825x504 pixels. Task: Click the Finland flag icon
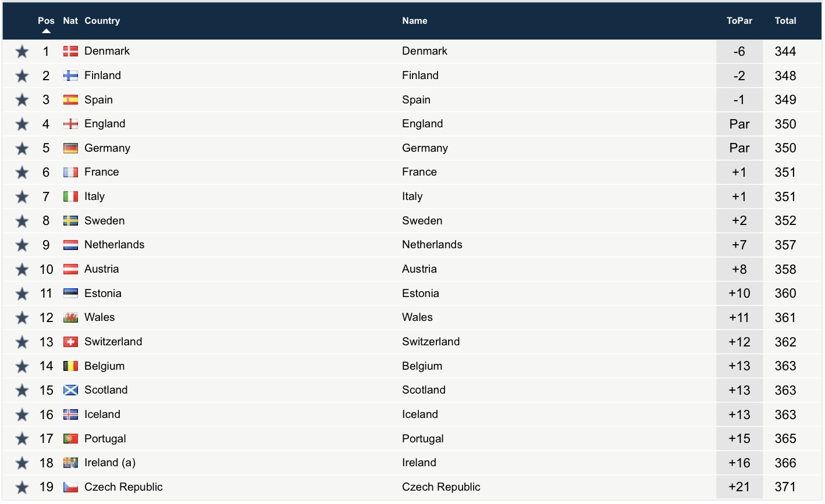point(70,76)
